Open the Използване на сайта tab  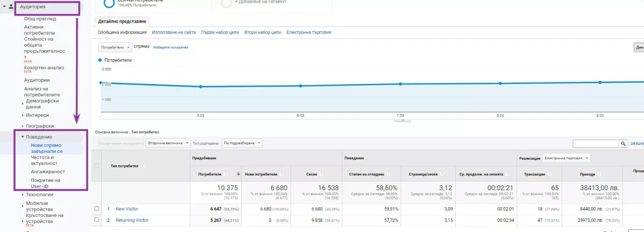(x=174, y=32)
